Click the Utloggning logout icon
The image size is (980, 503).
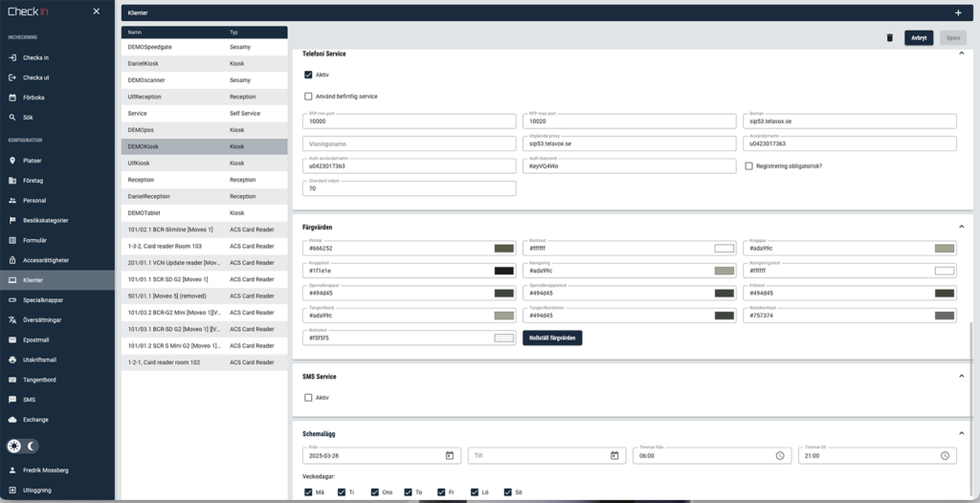(x=12, y=491)
